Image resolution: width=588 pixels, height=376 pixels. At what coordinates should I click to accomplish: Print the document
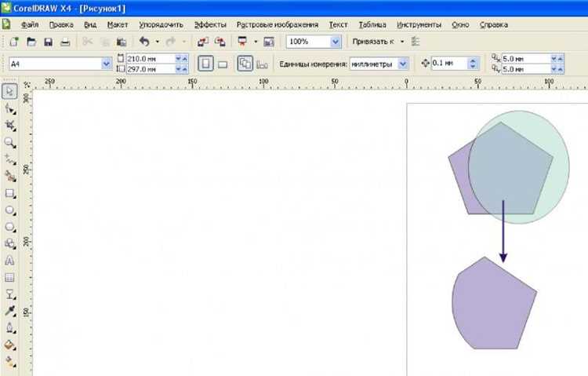tap(65, 42)
